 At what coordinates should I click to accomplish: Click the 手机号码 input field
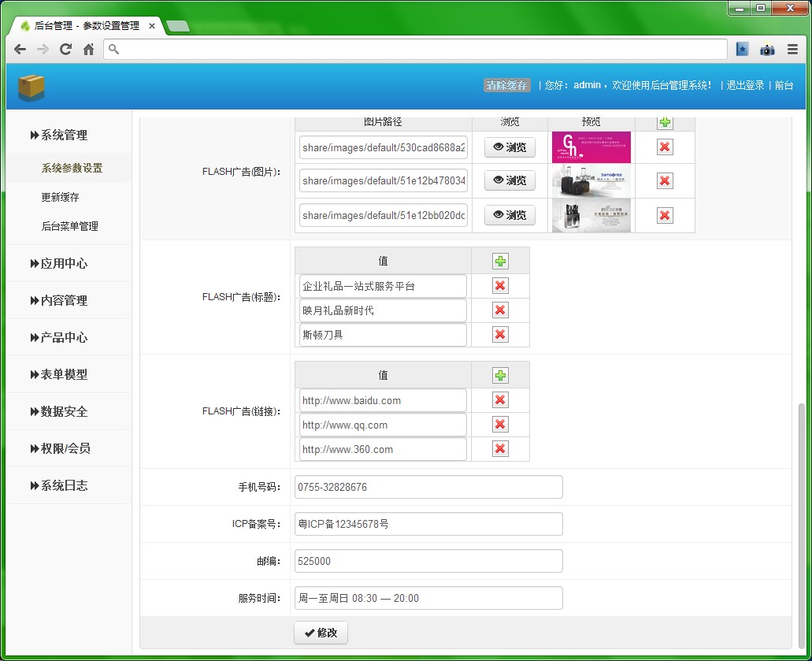428,487
